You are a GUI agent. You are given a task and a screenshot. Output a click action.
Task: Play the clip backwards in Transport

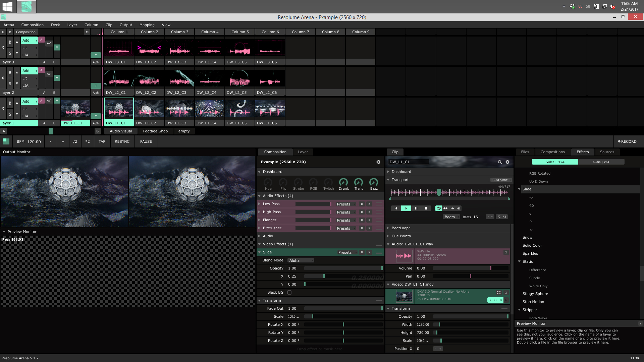coord(396,208)
